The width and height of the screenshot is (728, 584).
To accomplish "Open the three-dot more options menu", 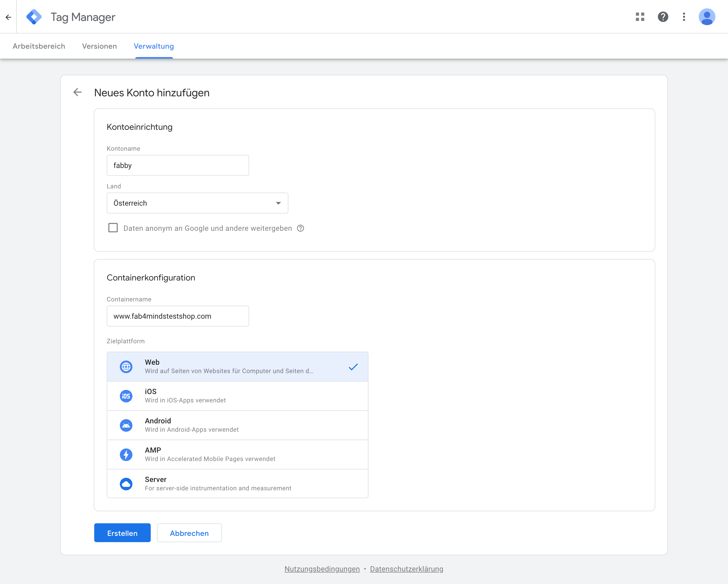I will click(684, 17).
